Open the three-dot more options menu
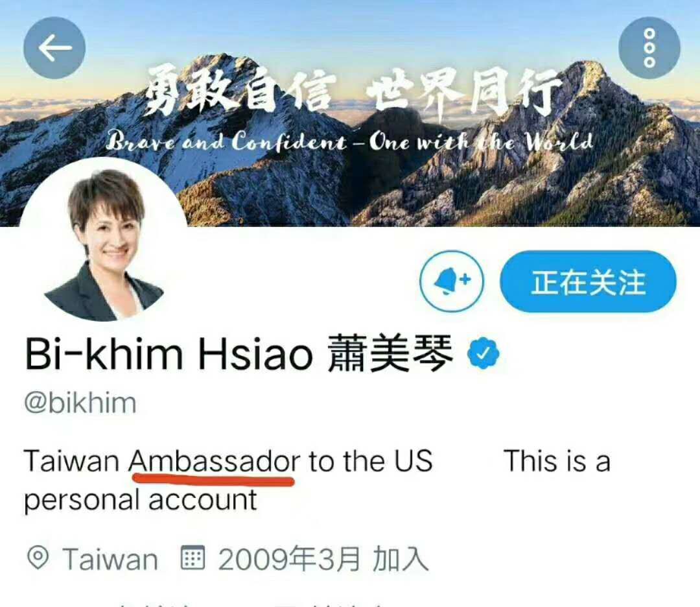700x607 pixels. coord(649,48)
